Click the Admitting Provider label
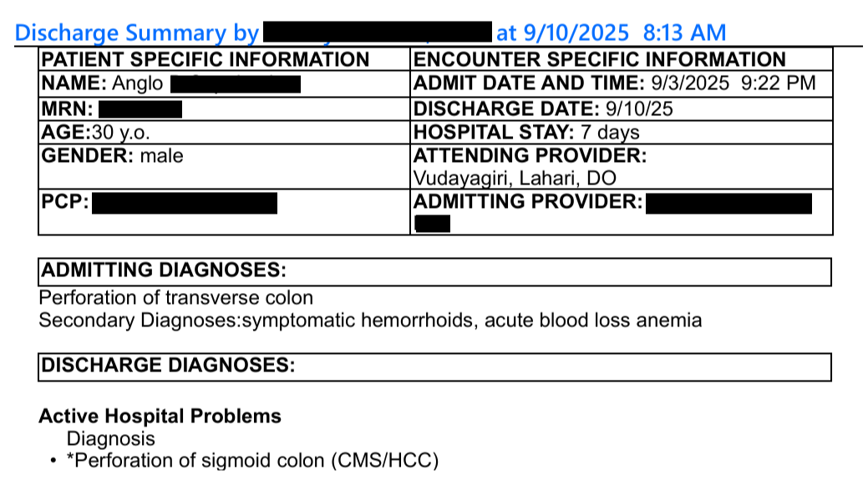Viewport: 868px width, 490px height. 528,202
